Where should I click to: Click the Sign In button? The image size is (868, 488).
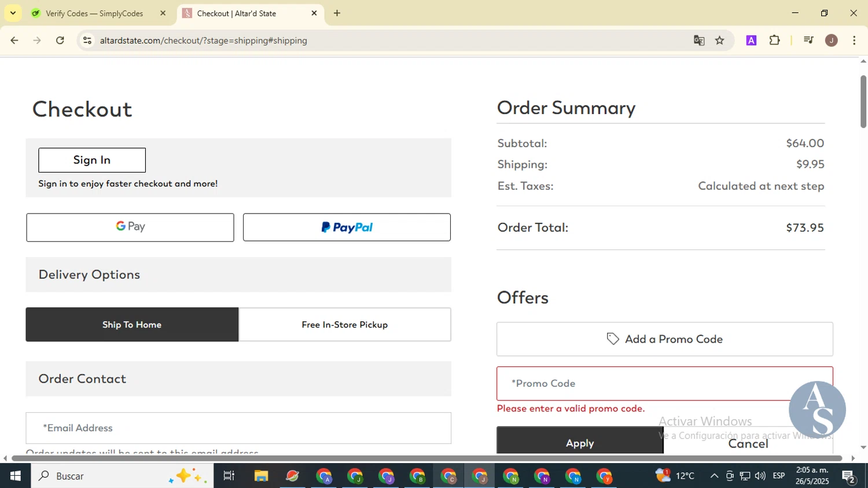click(x=92, y=160)
